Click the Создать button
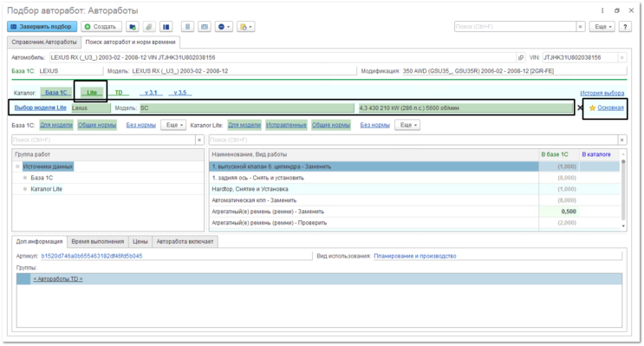Screen dimensions: 644x346 point(101,27)
